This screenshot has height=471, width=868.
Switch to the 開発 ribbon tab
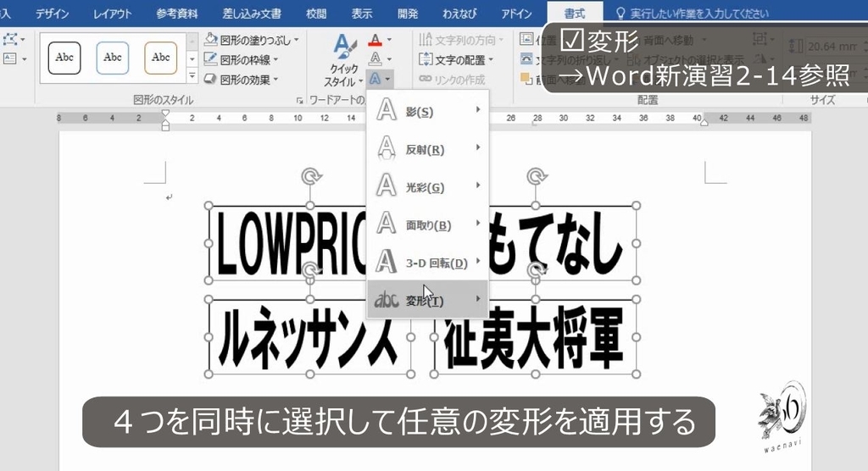click(408, 14)
